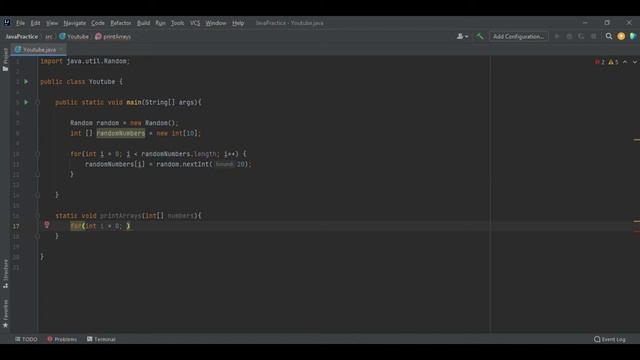The width and height of the screenshot is (640, 360).
Task: Open the Refactor menu
Action: point(121,23)
